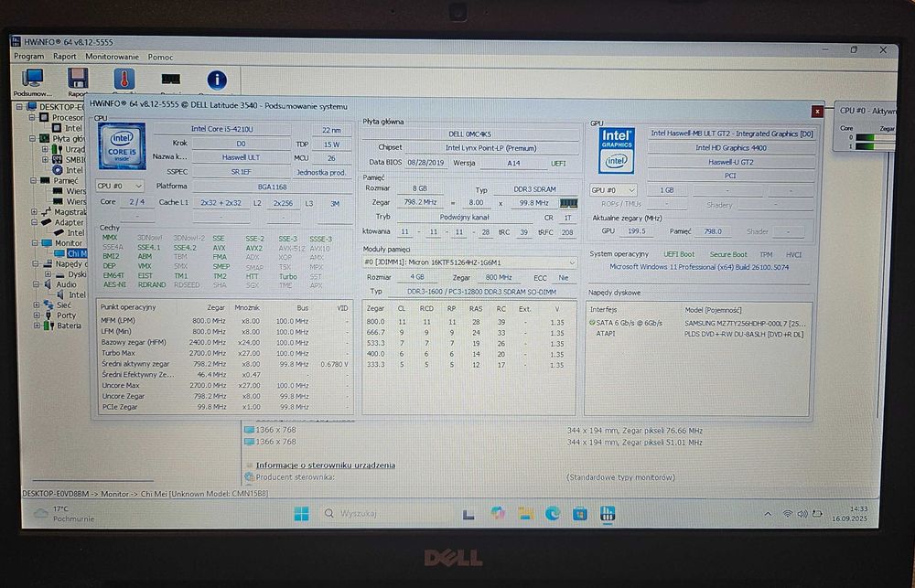
Task: Click Informacje o sterowniku urządzenia heading
Action: pyautogui.click(x=326, y=465)
